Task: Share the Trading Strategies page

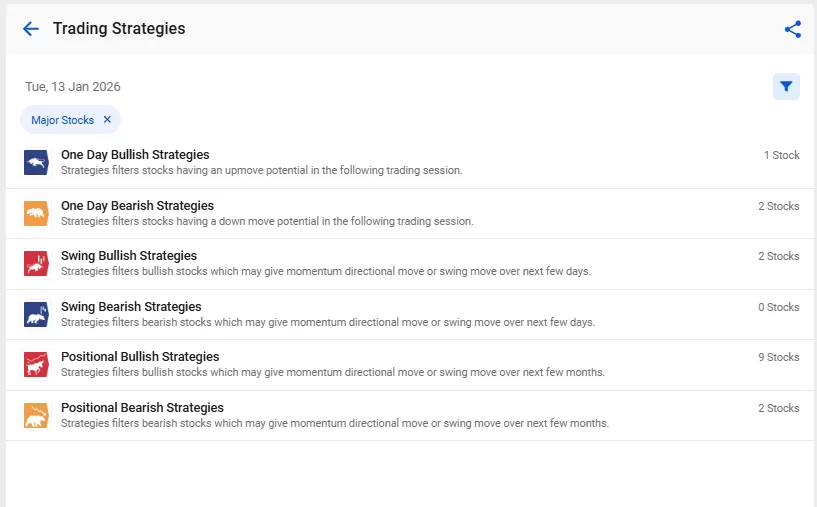Action: pyautogui.click(x=793, y=29)
